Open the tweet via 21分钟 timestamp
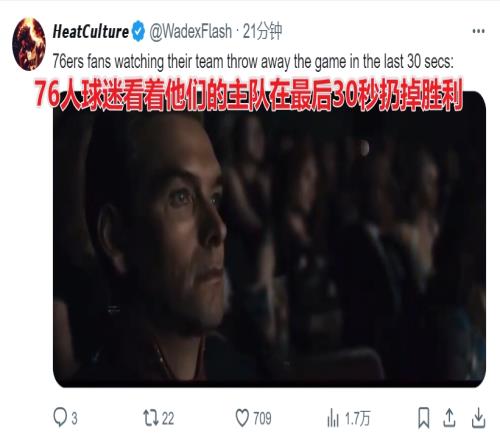 pos(263,32)
